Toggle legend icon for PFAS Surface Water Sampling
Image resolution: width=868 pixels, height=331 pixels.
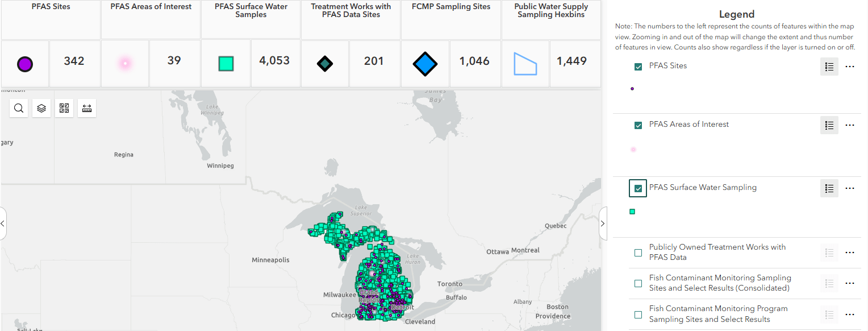point(829,188)
